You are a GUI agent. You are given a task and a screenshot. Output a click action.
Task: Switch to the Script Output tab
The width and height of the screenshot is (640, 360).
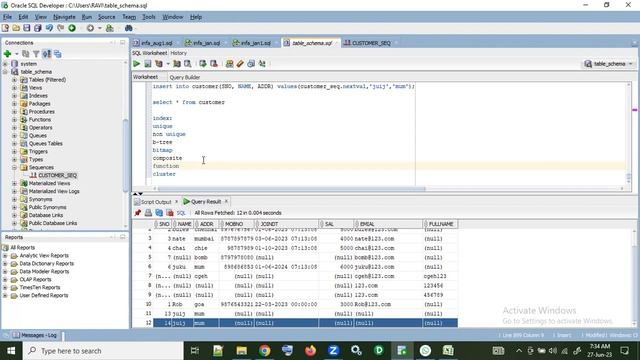click(156, 202)
